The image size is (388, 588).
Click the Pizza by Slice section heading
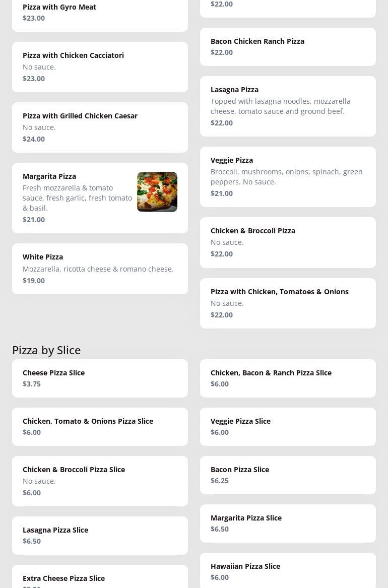46,350
